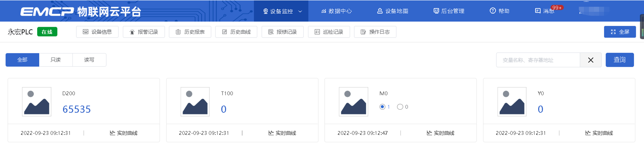Open 实时曲线 for M0
The width and height of the screenshot is (644, 150).
pos(440,133)
